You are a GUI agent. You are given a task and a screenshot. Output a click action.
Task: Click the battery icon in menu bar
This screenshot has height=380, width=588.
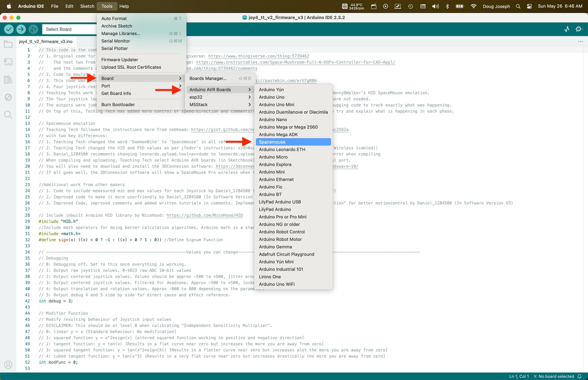pyautogui.click(x=460, y=6)
